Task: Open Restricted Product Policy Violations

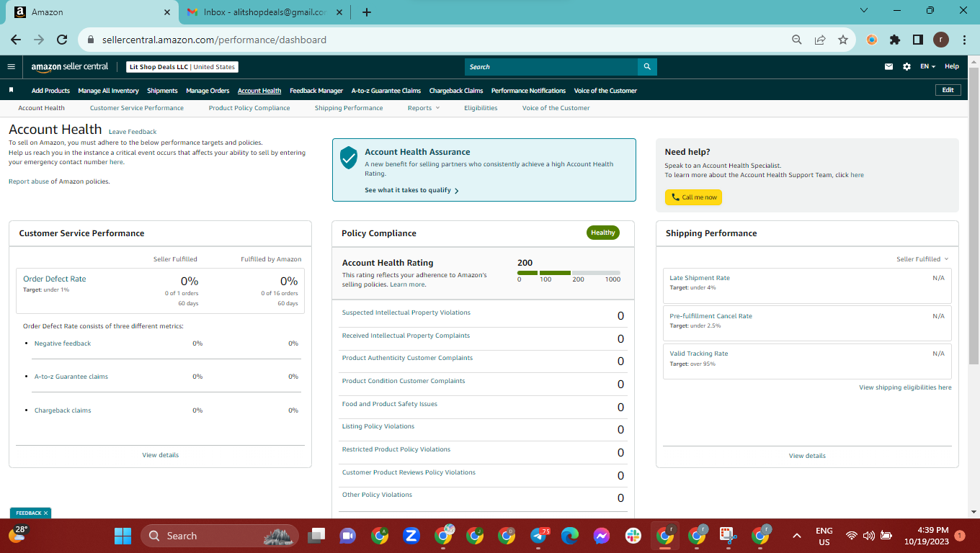Action: pyautogui.click(x=396, y=449)
